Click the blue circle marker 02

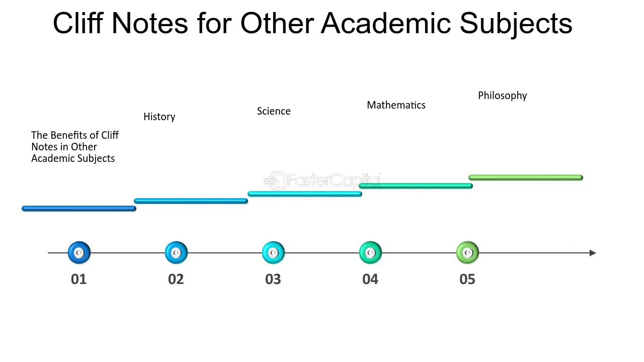coord(176,253)
